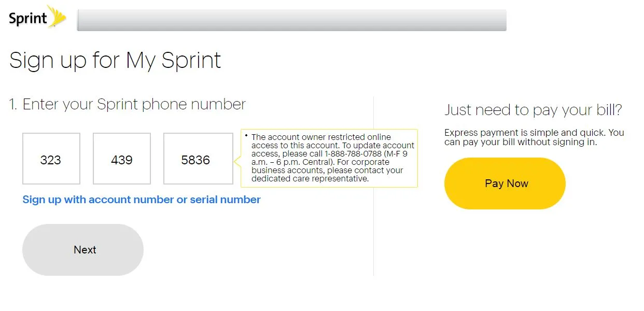644x311 pixels.
Task: Click the gray Next button
Action: (83, 250)
